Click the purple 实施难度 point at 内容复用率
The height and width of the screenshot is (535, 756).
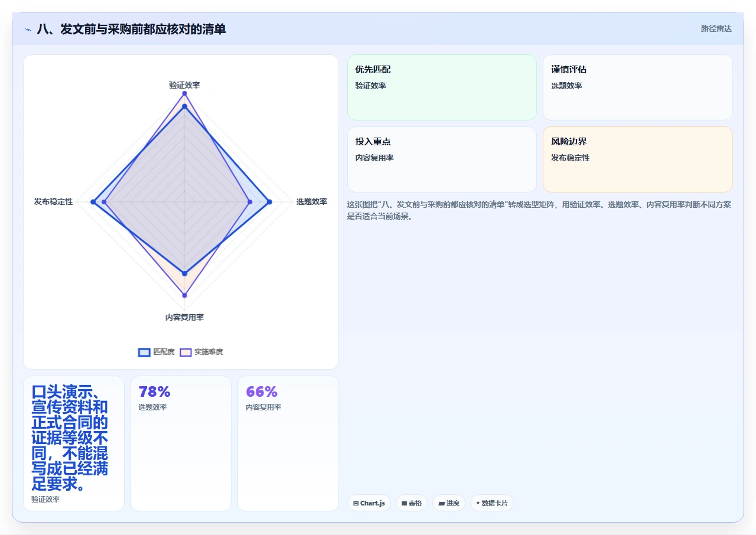coord(184,295)
